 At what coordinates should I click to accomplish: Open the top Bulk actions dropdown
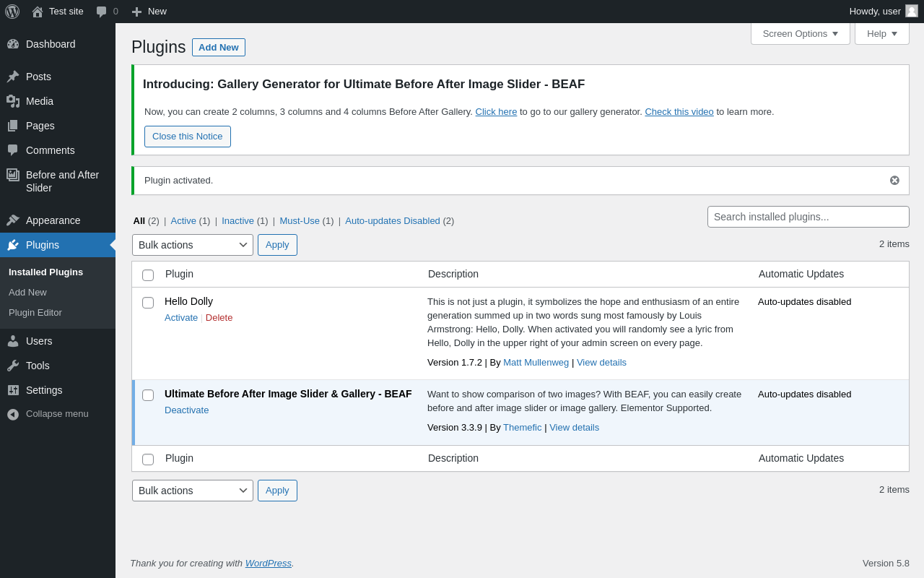tap(193, 245)
